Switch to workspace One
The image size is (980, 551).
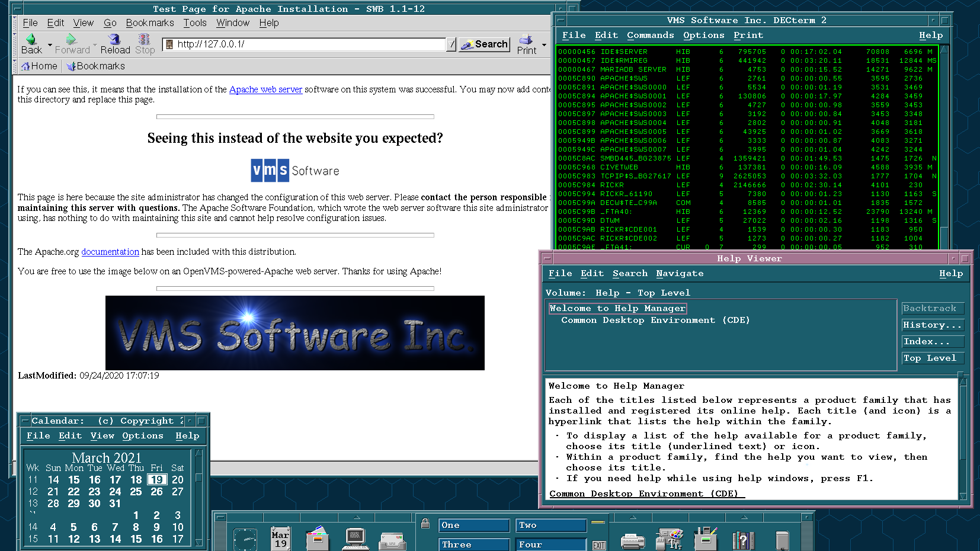click(x=474, y=526)
